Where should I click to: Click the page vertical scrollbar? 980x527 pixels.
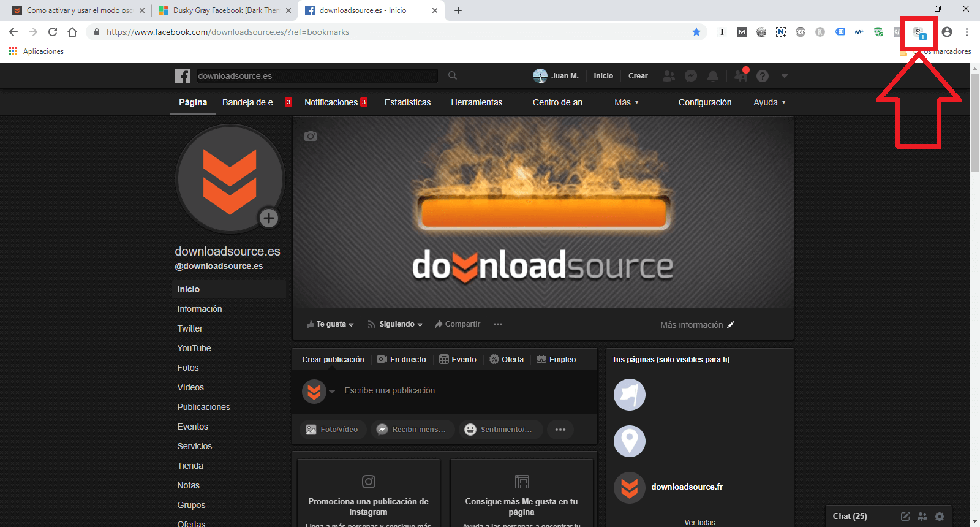(974, 123)
